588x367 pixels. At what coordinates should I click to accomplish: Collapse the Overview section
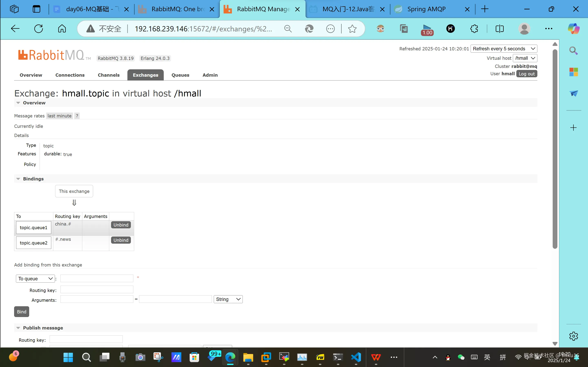pyautogui.click(x=18, y=103)
